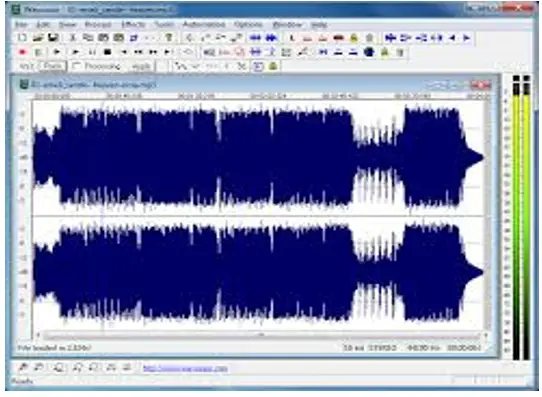This screenshot has width=542, height=397.
Task: Toggle the blue loop icon in top toolbar
Action: tap(134, 38)
